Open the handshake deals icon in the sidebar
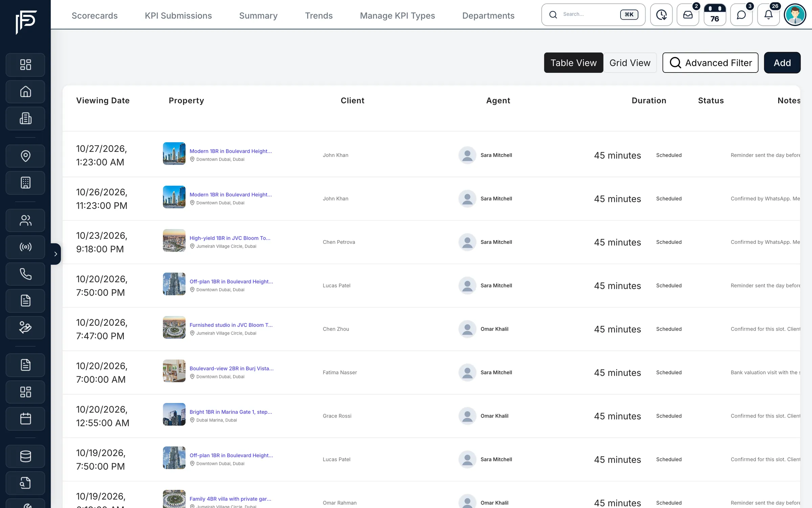This screenshot has width=812, height=508. tap(25, 327)
